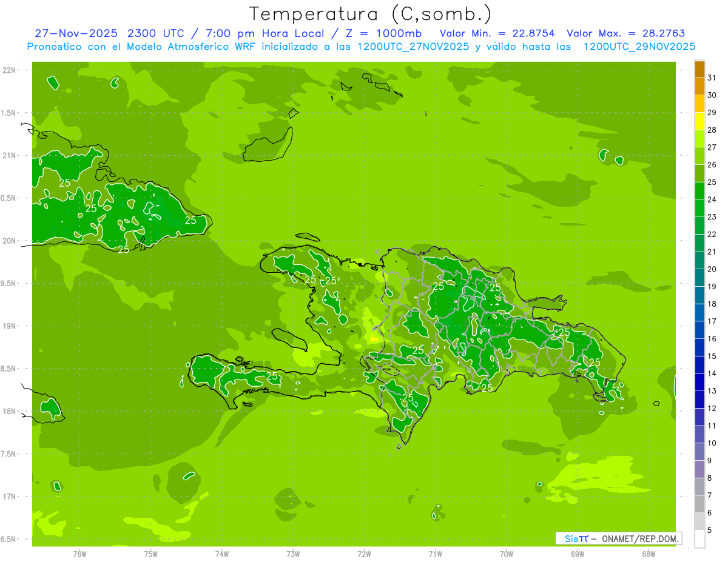Click the 'ONAMET/REP.DOM.' credit label

(640, 538)
